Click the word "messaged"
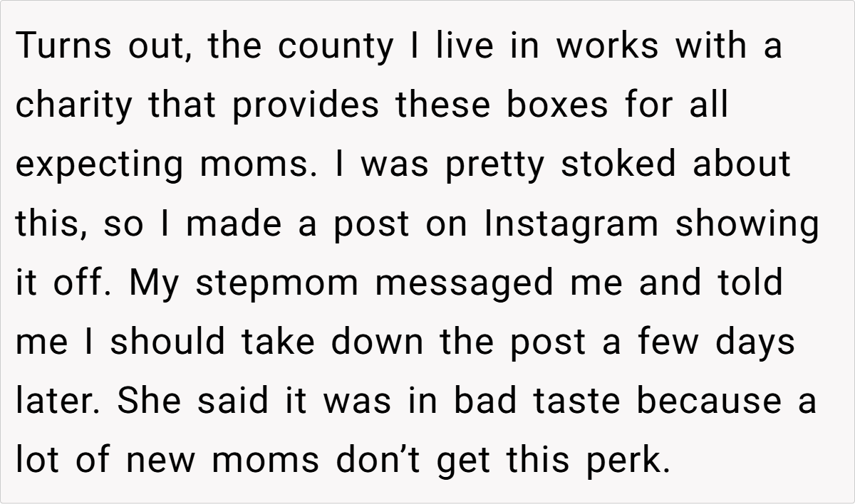Viewport: 855px width, 504px height. pos(464,284)
